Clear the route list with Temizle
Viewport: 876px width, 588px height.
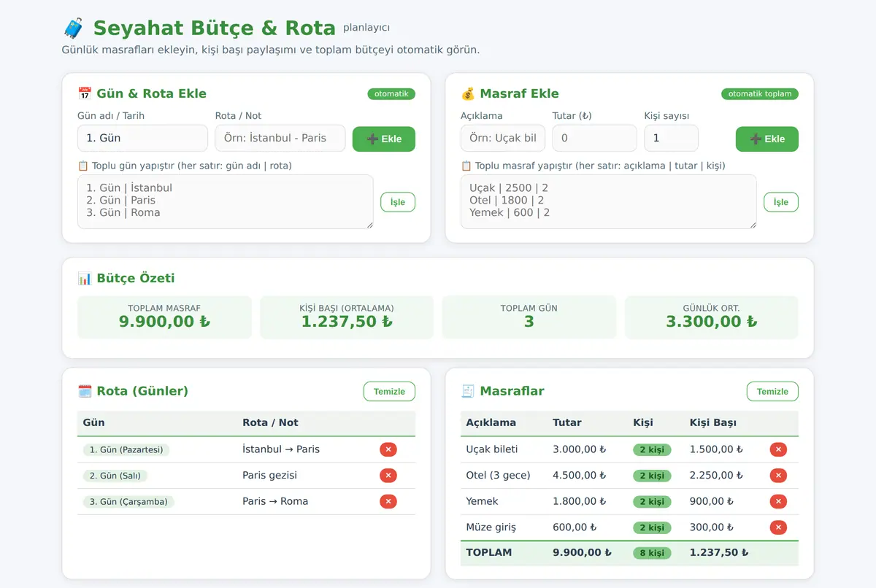[x=389, y=392]
